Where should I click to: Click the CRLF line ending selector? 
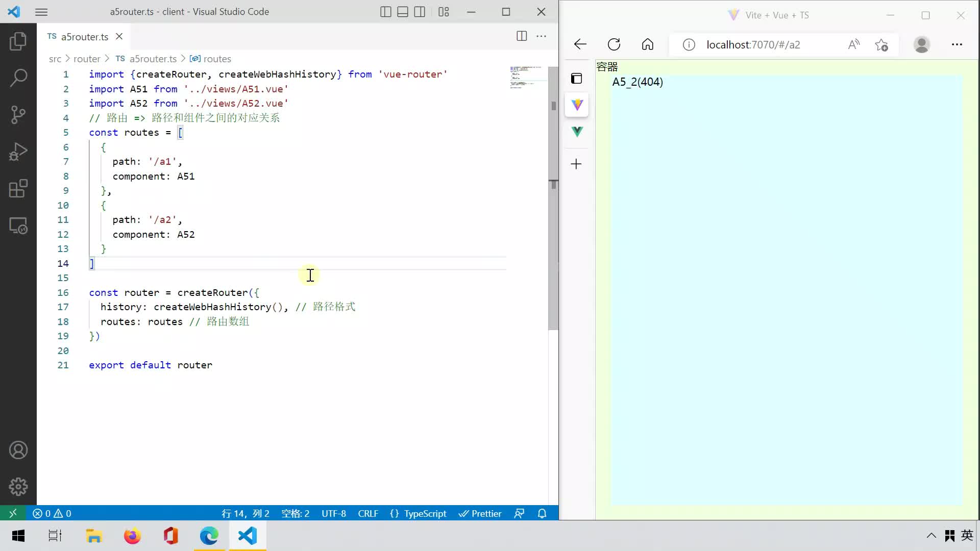click(368, 513)
